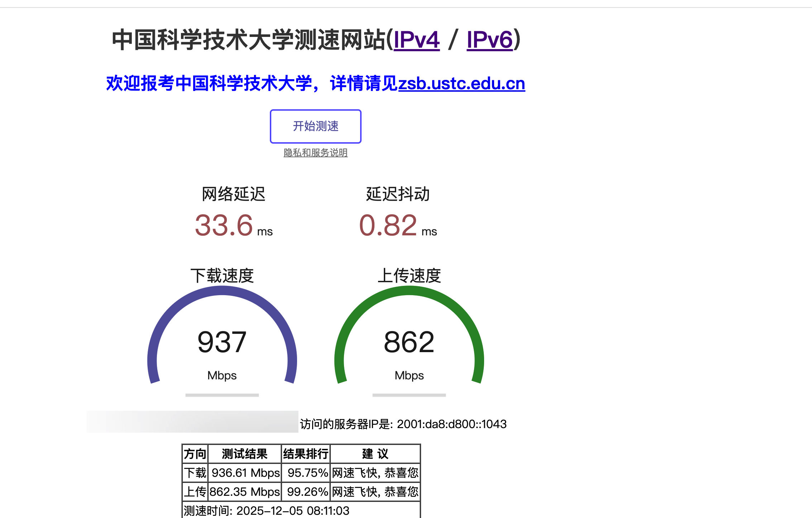Click the green upload speed gauge arc
Screen dimensions: 812x518
pos(409,291)
